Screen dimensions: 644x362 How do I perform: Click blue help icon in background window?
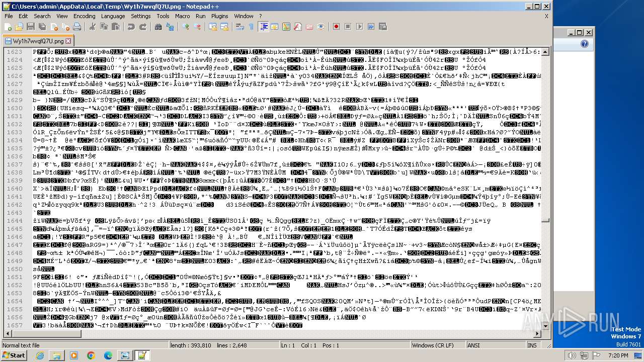pos(585,44)
